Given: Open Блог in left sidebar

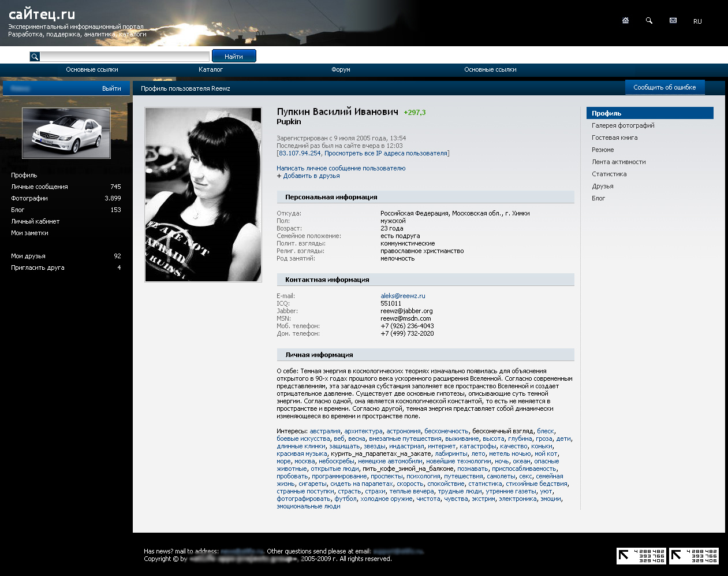Looking at the screenshot, I should point(17,210).
